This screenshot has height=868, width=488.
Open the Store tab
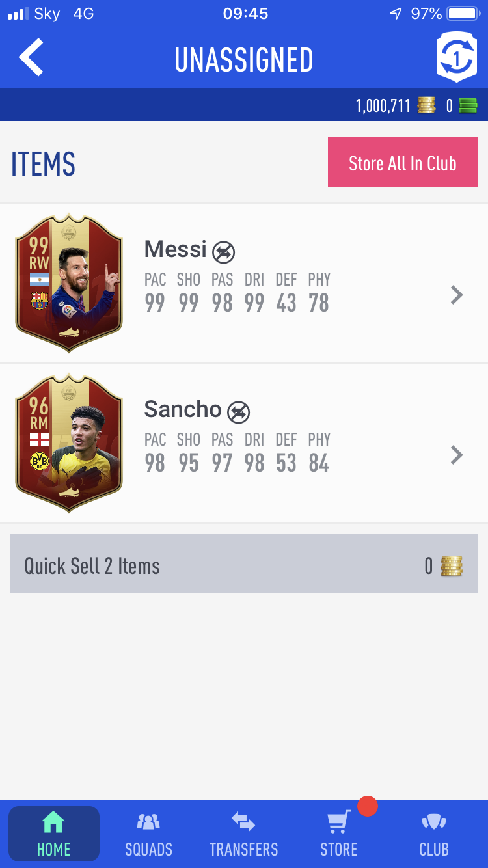[x=339, y=834]
